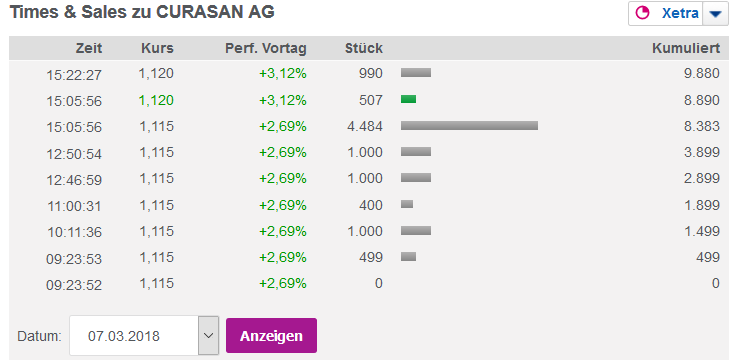Click the Stück column header

[x=364, y=48]
